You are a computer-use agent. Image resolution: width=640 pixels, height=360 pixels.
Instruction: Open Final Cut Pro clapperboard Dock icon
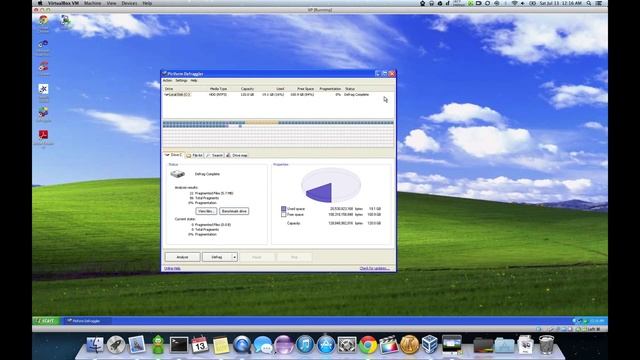point(389,344)
